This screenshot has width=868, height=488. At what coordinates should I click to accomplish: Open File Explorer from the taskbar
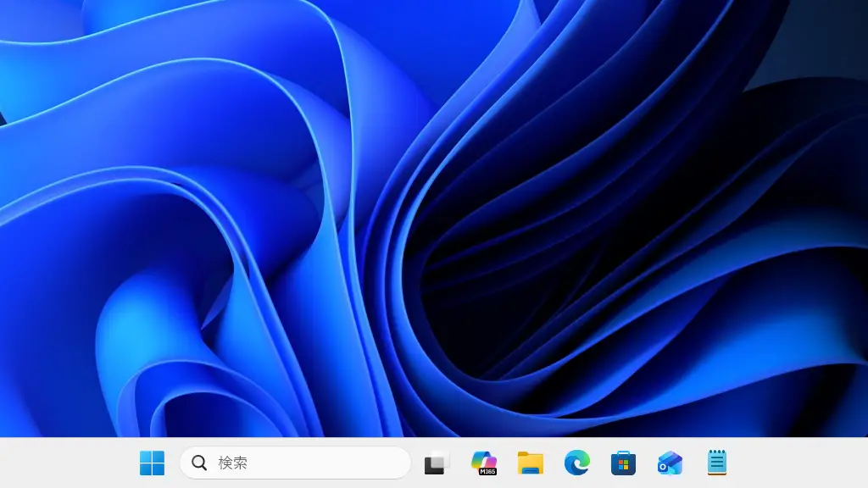[531, 463]
